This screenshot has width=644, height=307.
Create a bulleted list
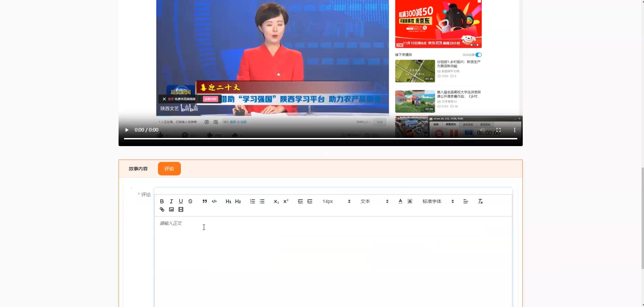click(x=262, y=201)
